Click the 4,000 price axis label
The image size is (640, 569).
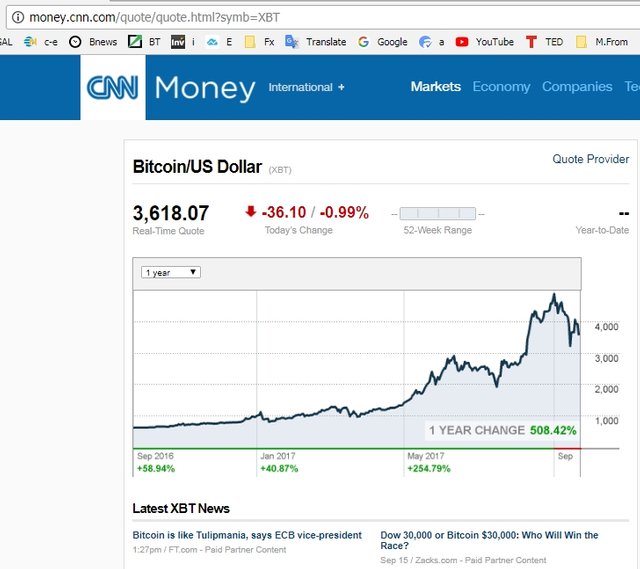click(x=606, y=327)
